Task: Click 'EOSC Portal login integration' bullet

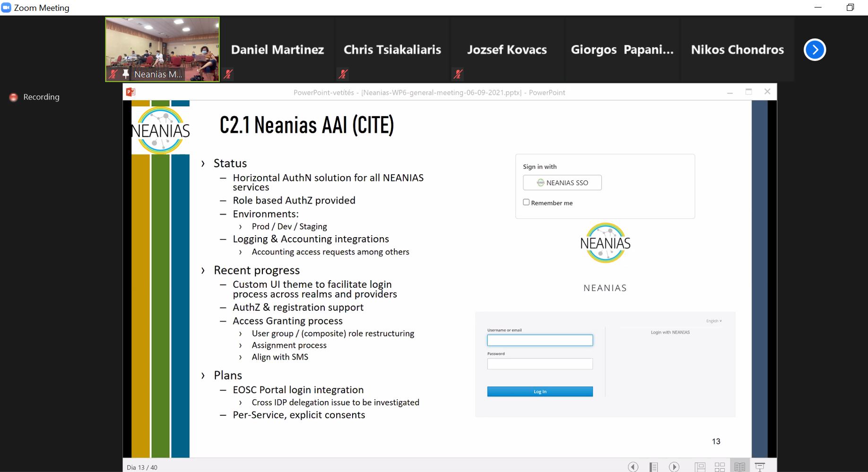Action: (x=298, y=390)
